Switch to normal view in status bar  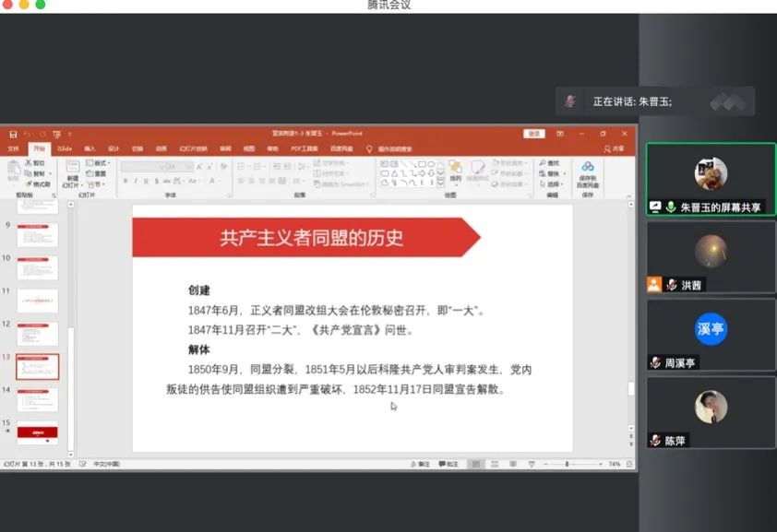tap(474, 464)
